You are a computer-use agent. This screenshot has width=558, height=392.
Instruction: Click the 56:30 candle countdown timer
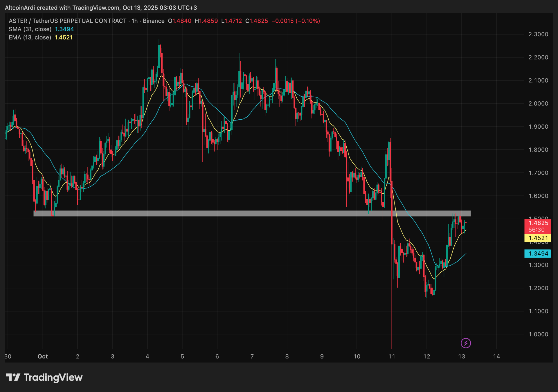tap(536, 230)
